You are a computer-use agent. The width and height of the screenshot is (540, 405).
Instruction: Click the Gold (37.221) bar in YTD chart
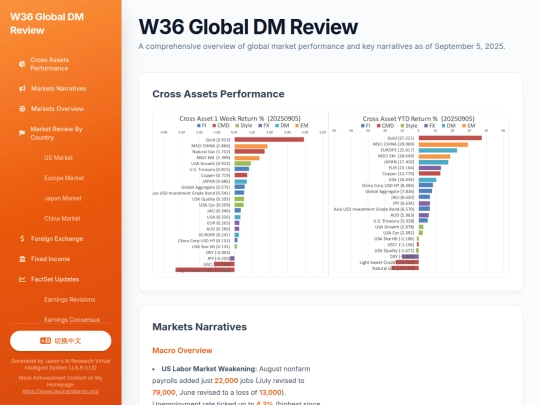450,138
